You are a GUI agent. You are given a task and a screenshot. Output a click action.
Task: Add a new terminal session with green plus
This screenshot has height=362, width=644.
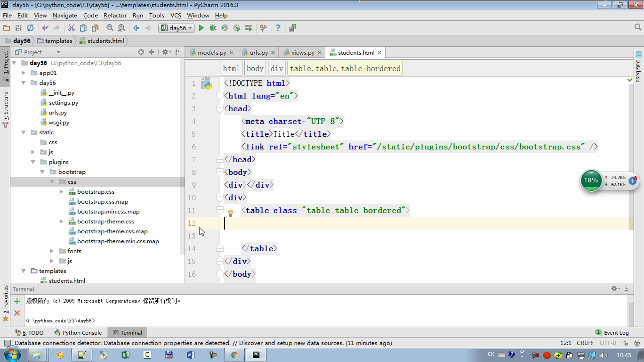(x=17, y=301)
